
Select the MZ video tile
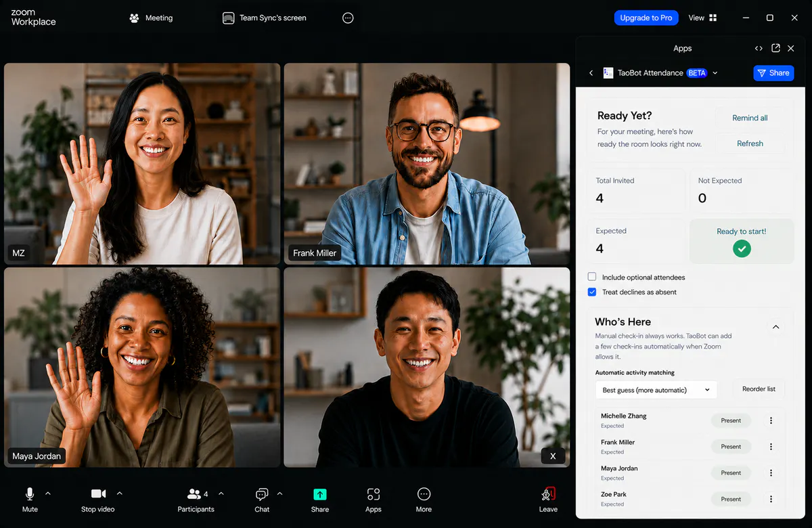pyautogui.click(x=142, y=164)
